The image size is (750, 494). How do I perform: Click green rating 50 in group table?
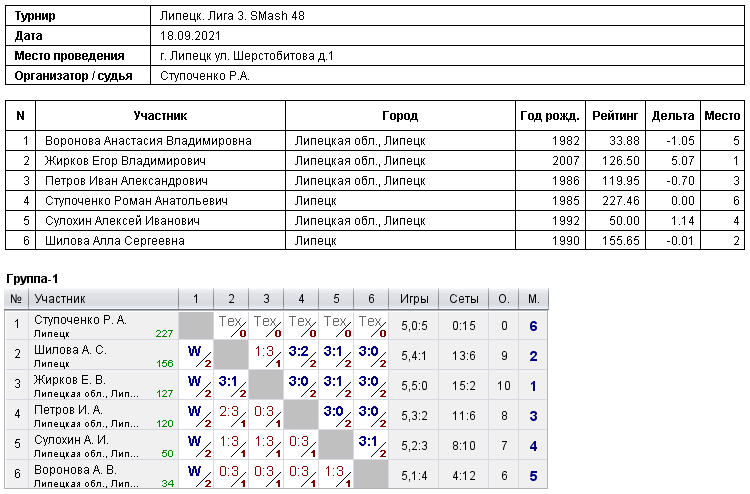167,454
